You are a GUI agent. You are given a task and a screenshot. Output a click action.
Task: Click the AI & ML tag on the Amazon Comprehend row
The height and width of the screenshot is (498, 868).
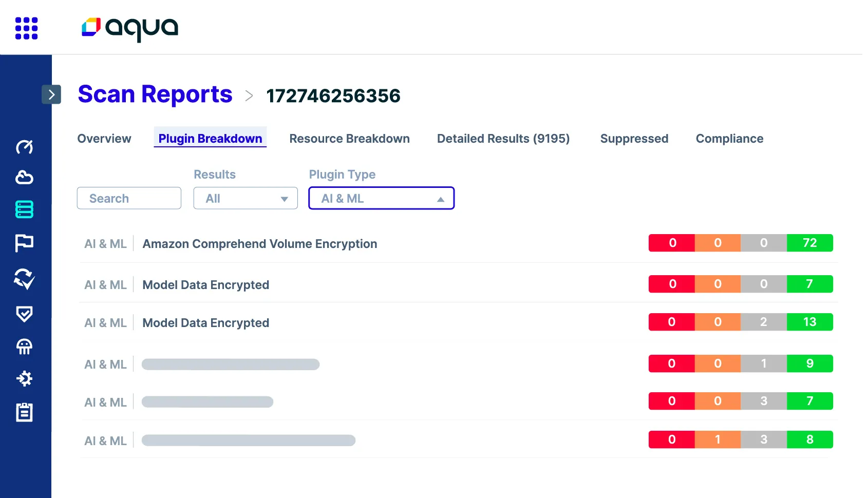click(x=105, y=244)
